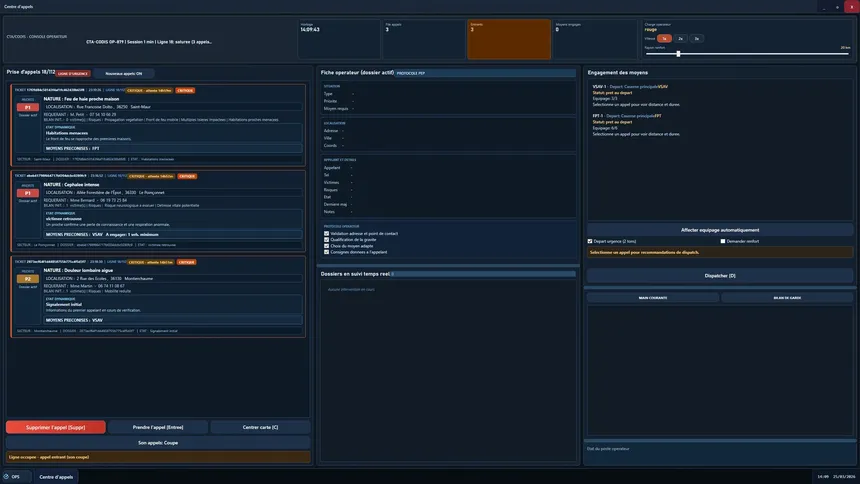This screenshot has height=484, width=860.
Task: Click the P1 priority badge on the Feu de haie ticket
Action: click(x=28, y=108)
